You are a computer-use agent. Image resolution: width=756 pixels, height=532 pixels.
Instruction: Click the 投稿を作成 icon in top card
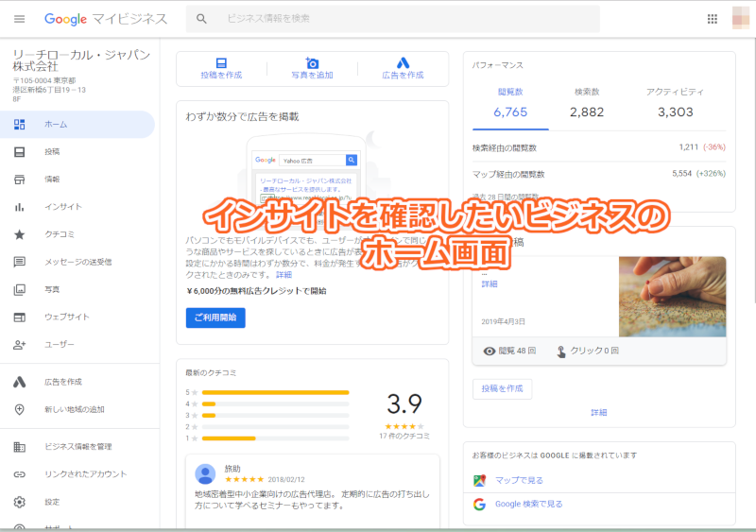click(x=221, y=62)
